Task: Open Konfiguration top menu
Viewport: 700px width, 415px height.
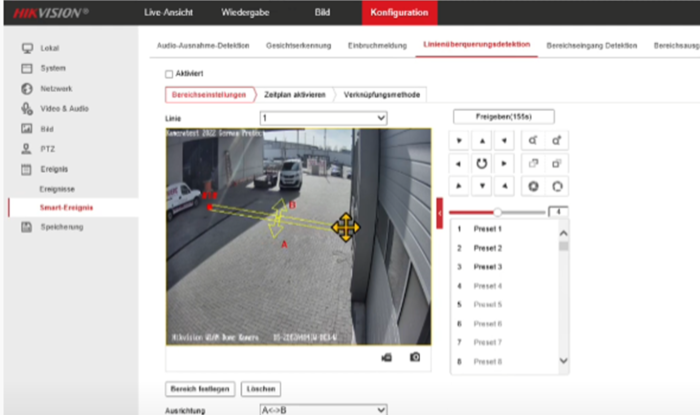Action: (x=399, y=12)
